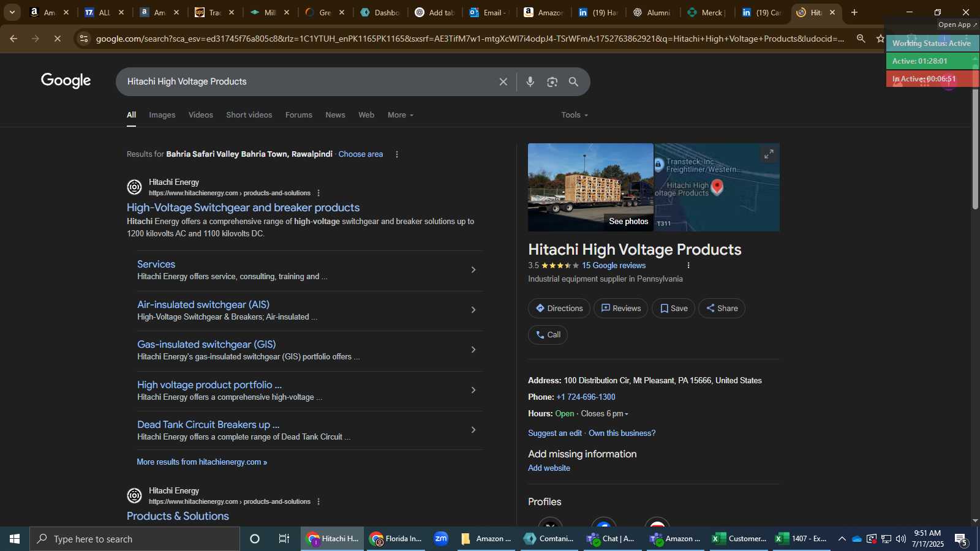Open the notification center icon
This screenshot has width=980, height=551.
tap(960, 539)
